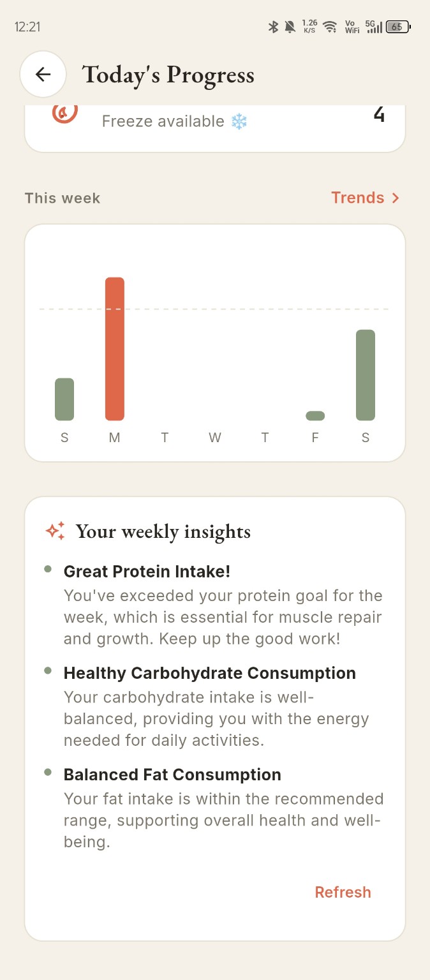Image resolution: width=430 pixels, height=980 pixels.
Task: Open Trends link above the chart
Action: coord(365,198)
